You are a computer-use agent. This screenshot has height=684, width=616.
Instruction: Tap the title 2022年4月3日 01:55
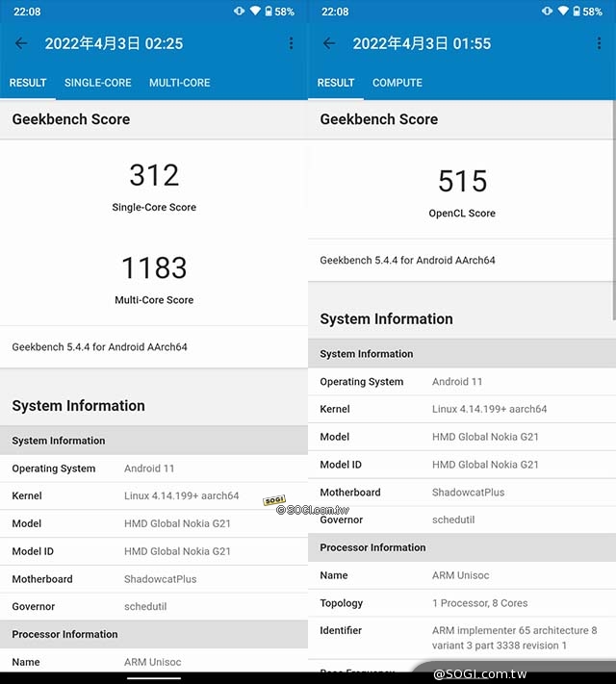[422, 43]
